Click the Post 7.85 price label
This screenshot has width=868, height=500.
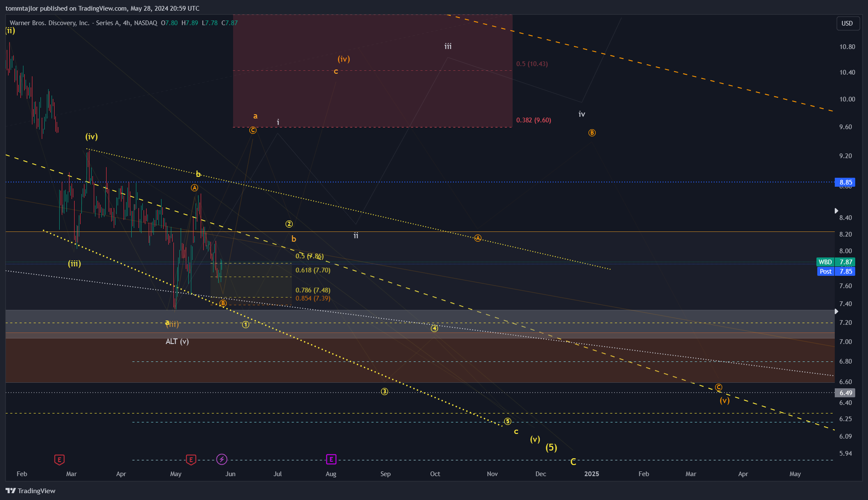click(x=836, y=272)
